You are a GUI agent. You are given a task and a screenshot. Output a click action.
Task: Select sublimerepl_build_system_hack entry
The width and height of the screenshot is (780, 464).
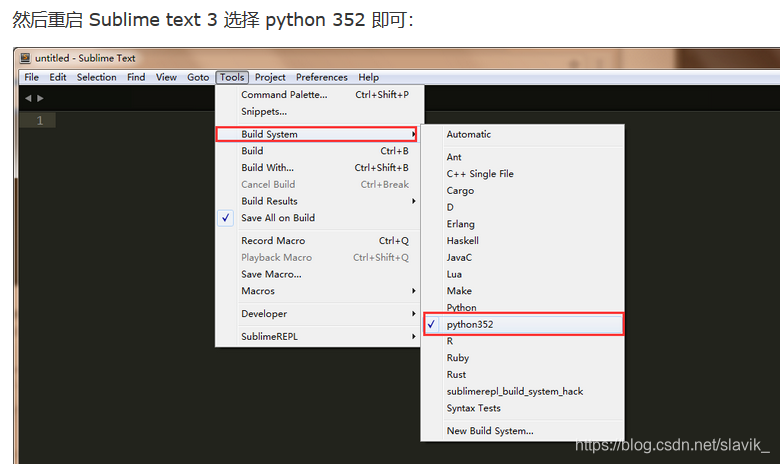[523, 391]
